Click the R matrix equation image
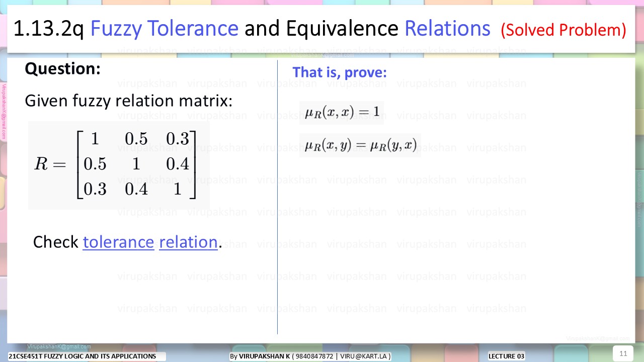The width and height of the screenshot is (644, 362). [x=119, y=165]
